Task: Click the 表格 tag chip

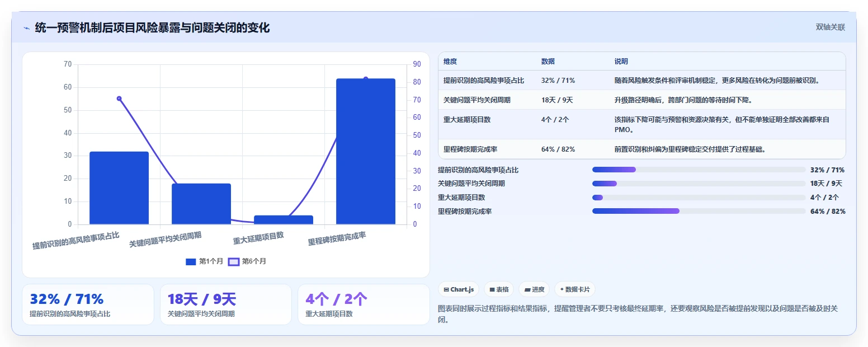Action: click(x=499, y=289)
